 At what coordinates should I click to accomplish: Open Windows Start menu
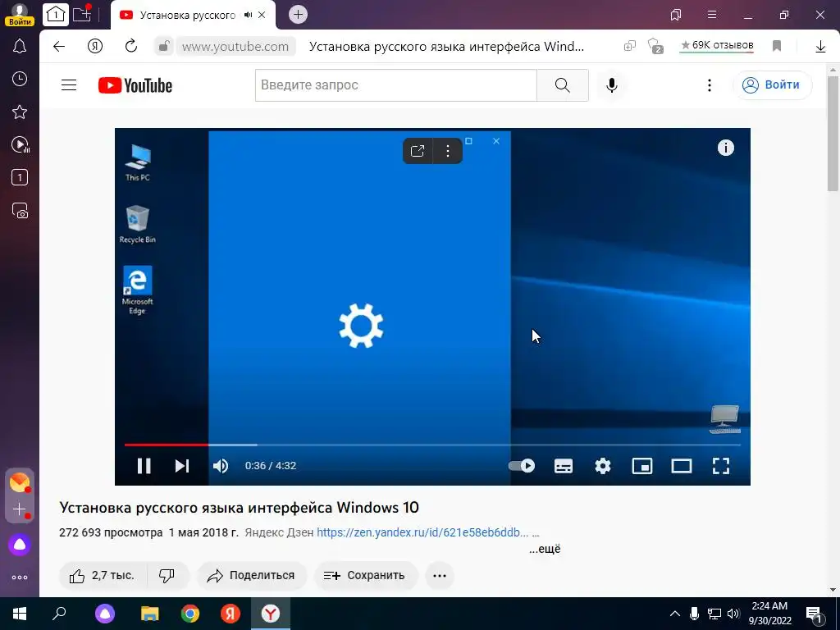pyautogui.click(x=20, y=614)
